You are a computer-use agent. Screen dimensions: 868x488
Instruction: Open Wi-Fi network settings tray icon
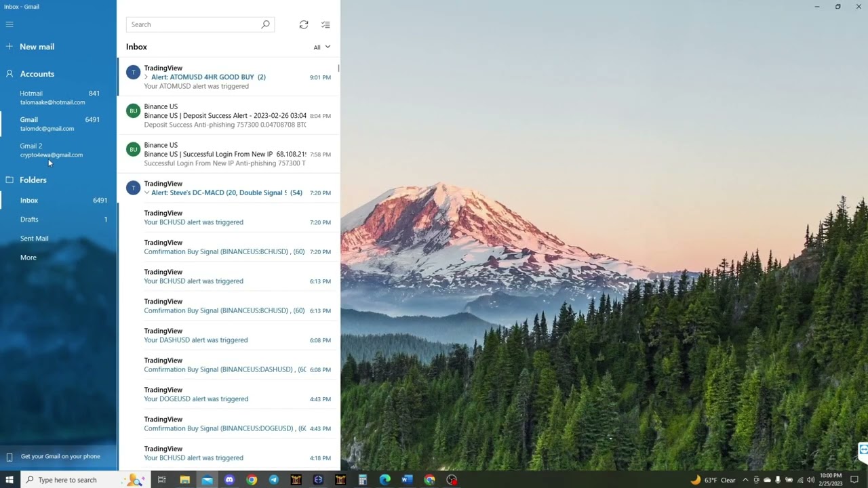point(800,480)
